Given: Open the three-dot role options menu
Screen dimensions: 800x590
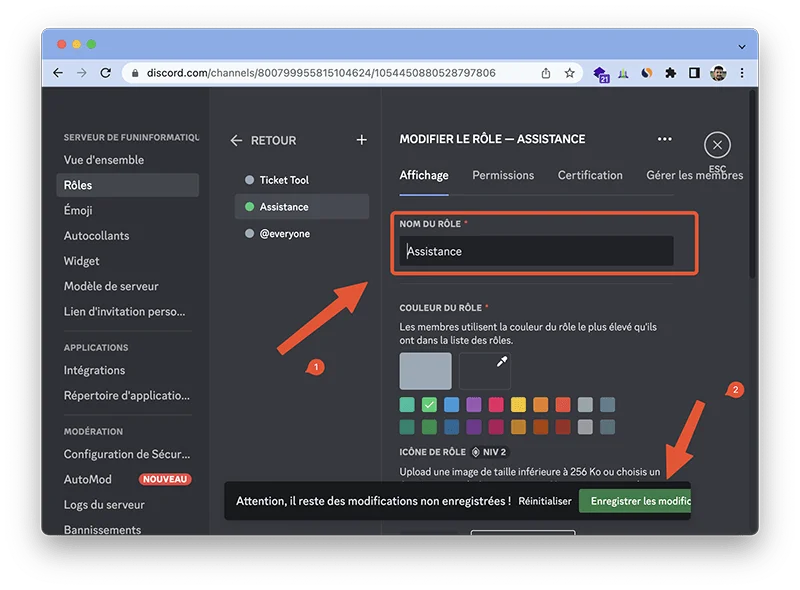Looking at the screenshot, I should pyautogui.click(x=663, y=139).
